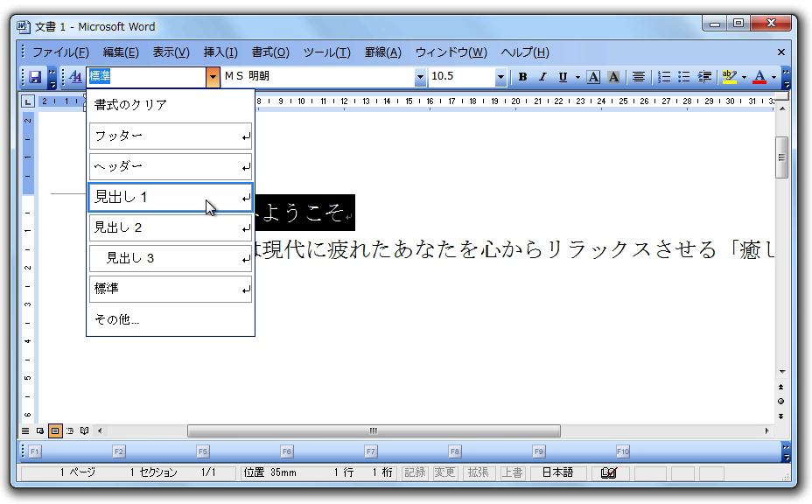Click the decrease indent icon
812x504 pixels.
point(704,77)
